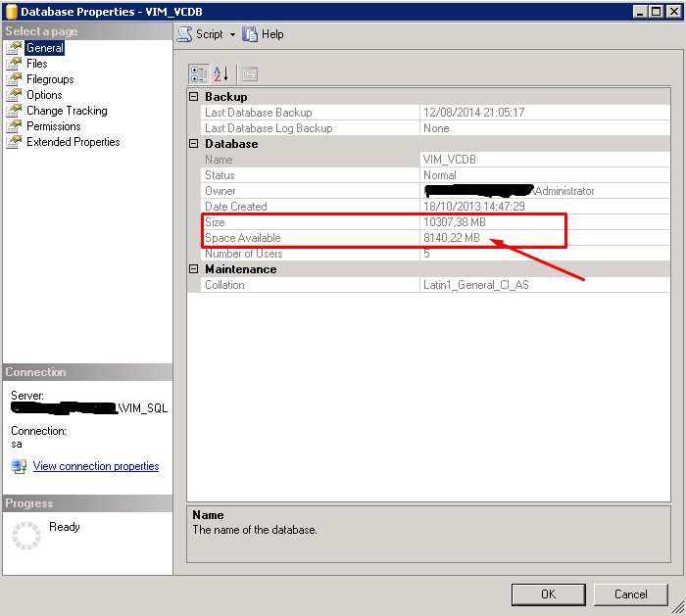Sort properties alphabetically

(220, 73)
